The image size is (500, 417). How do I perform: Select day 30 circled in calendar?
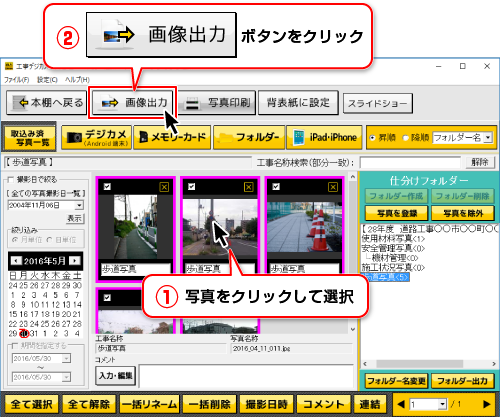[x=24, y=333]
